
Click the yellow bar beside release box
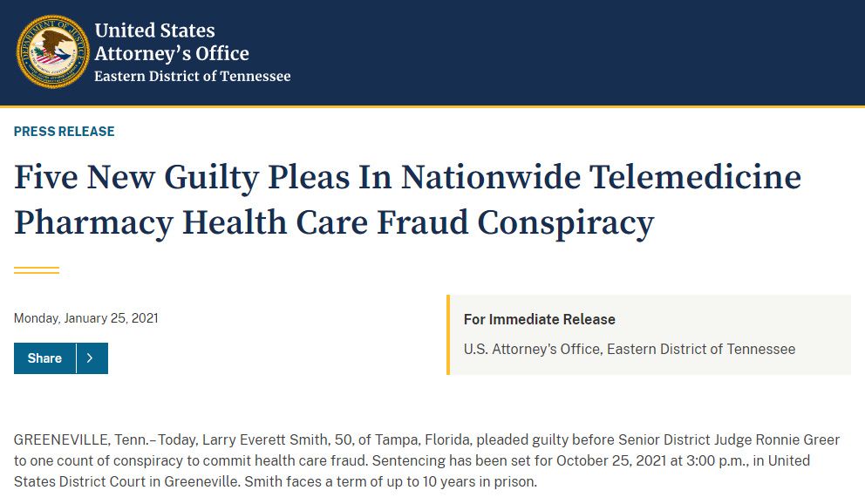tap(448, 335)
